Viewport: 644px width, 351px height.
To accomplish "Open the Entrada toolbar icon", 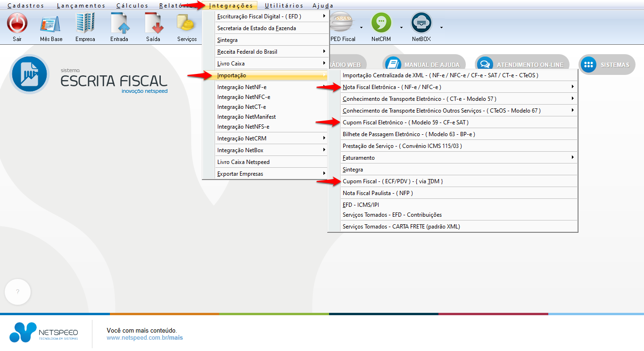I will [x=119, y=22].
